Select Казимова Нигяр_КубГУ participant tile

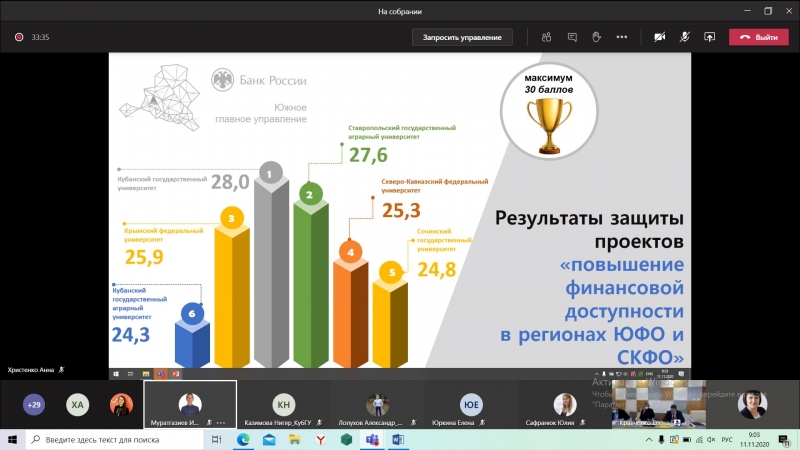tap(284, 404)
